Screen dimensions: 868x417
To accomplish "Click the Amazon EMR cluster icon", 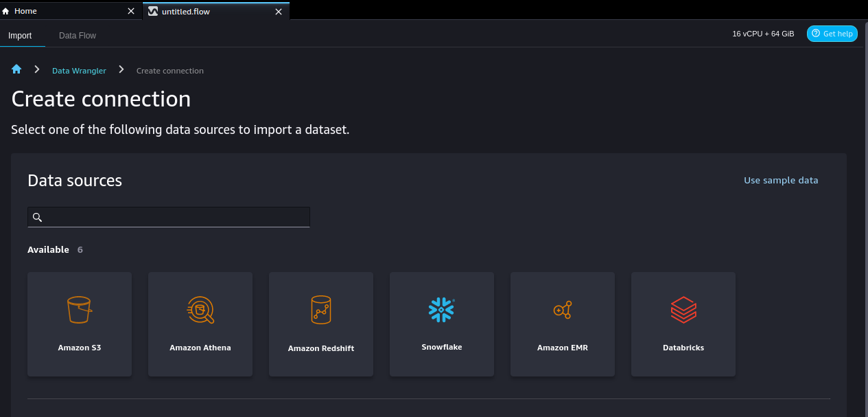I will [x=563, y=311].
